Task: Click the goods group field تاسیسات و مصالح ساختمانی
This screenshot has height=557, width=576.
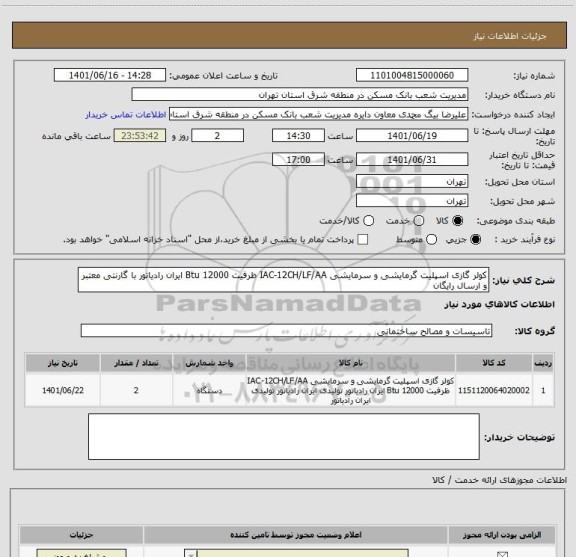Action: pyautogui.click(x=286, y=331)
